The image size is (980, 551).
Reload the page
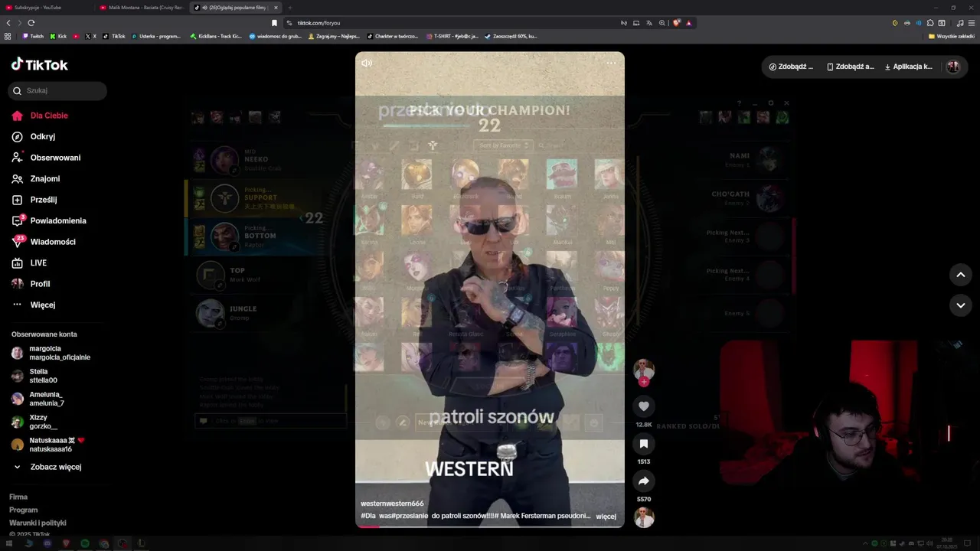coord(31,23)
